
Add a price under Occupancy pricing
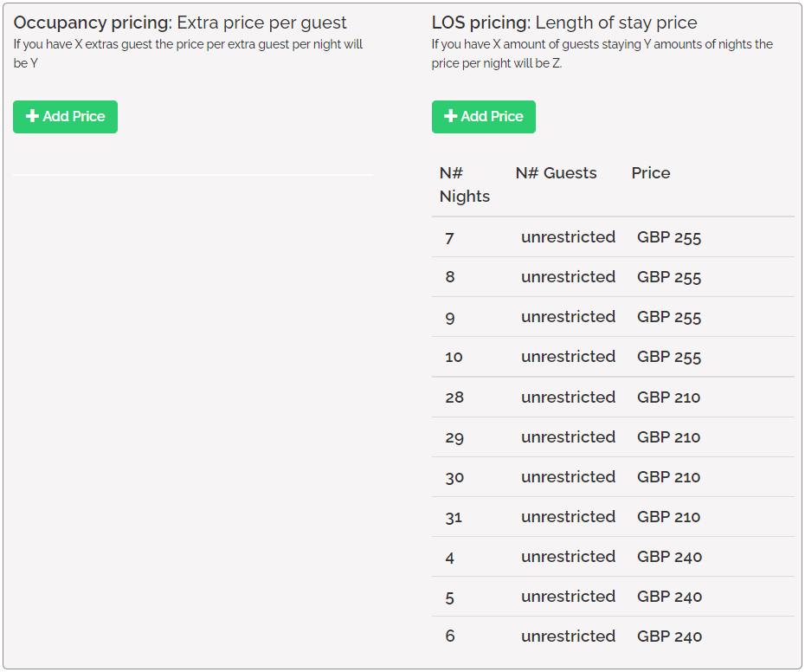tap(65, 117)
